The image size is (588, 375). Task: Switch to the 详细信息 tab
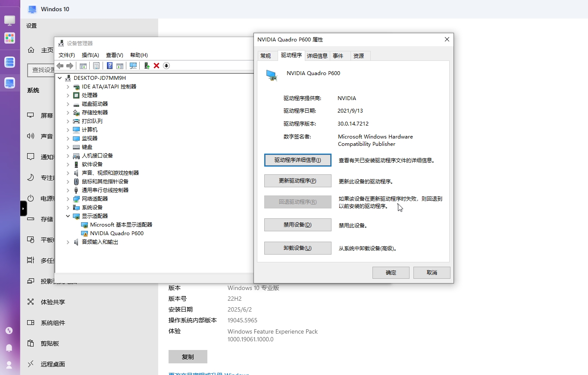[x=317, y=56]
